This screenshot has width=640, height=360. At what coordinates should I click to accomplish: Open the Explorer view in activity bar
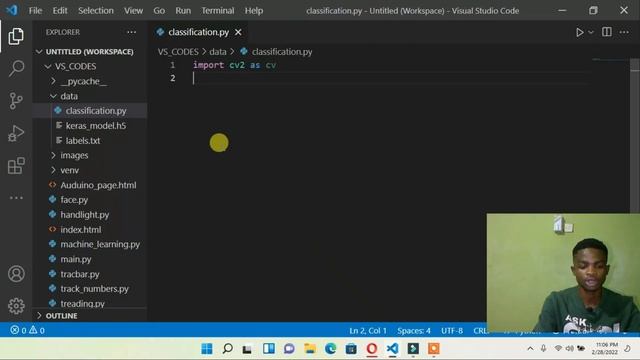tap(16, 36)
